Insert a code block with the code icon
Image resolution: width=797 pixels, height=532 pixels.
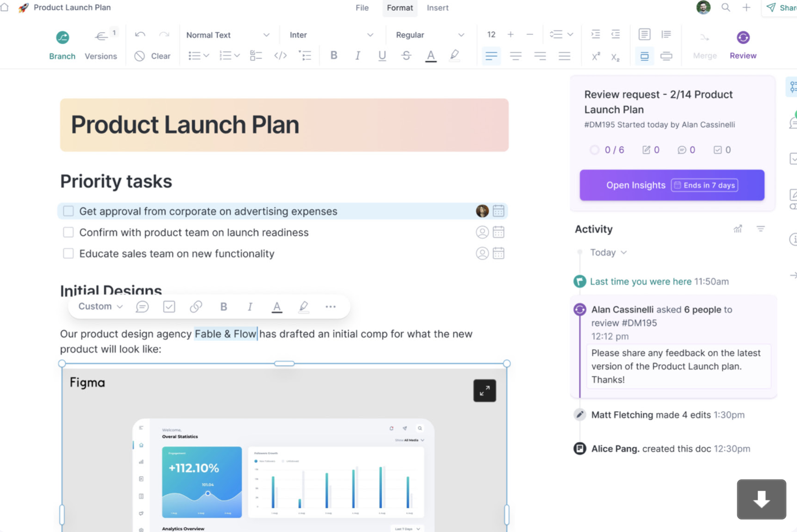[x=280, y=56]
